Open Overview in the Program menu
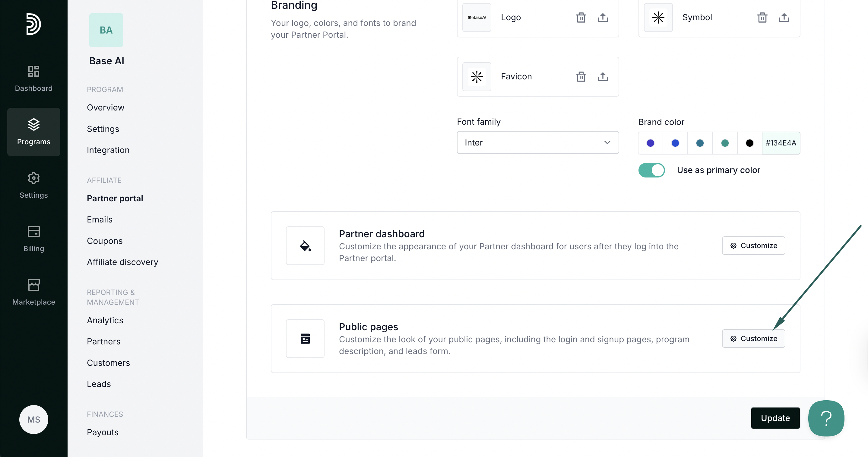The width and height of the screenshot is (868, 457). point(106,107)
